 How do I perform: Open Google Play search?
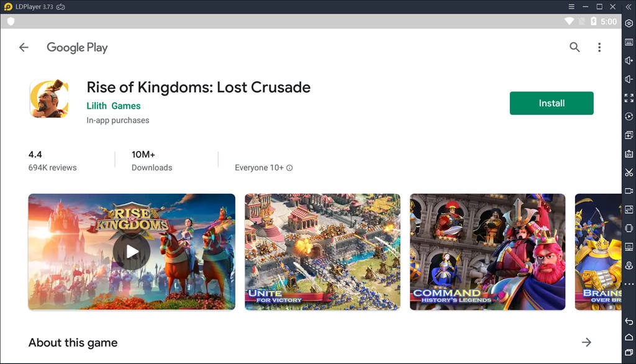coord(575,47)
